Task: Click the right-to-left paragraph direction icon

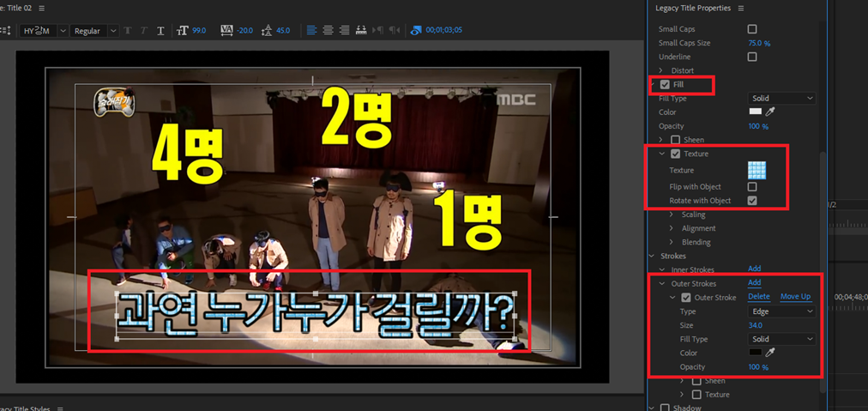Action: (395, 30)
